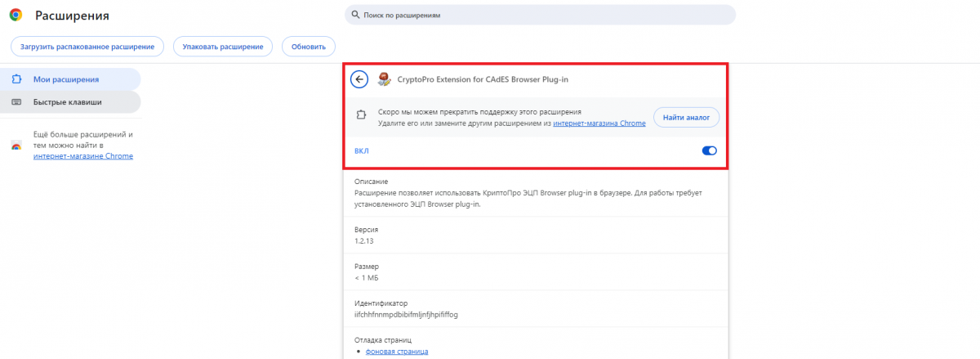
Task: Click the Отладка страниц label
Action: tap(383, 339)
